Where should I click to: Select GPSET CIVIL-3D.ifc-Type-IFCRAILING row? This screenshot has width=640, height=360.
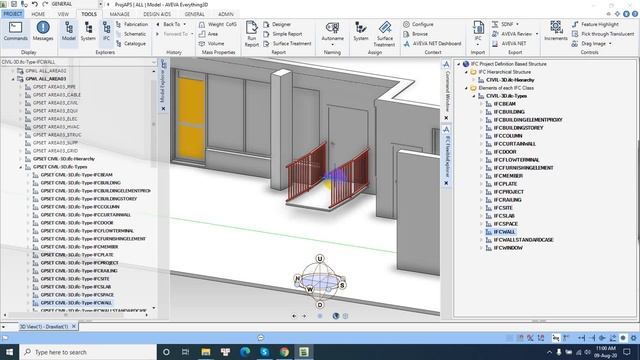tap(79, 271)
